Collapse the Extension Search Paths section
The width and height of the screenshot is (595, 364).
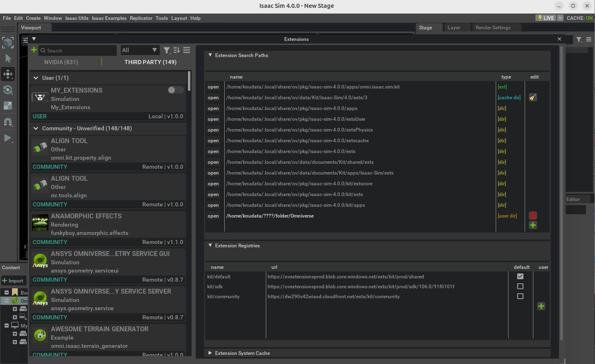[210, 55]
